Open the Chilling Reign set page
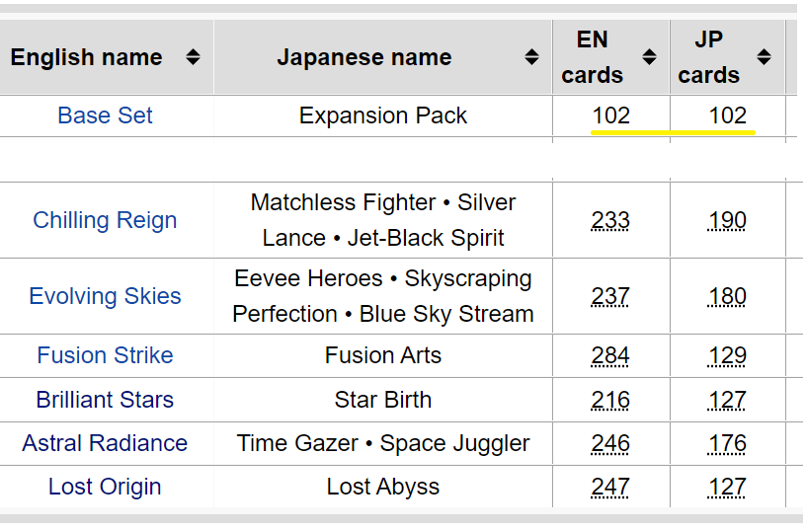The image size is (807, 532). 105,220
